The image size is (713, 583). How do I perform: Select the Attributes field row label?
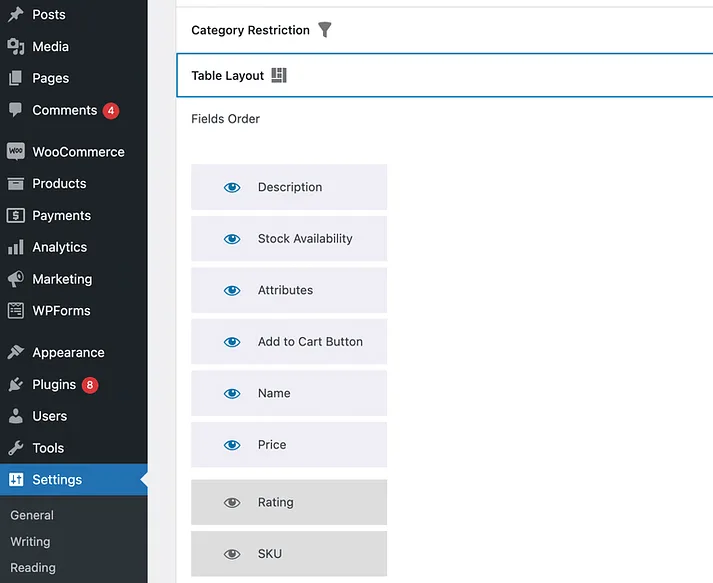tap(286, 290)
